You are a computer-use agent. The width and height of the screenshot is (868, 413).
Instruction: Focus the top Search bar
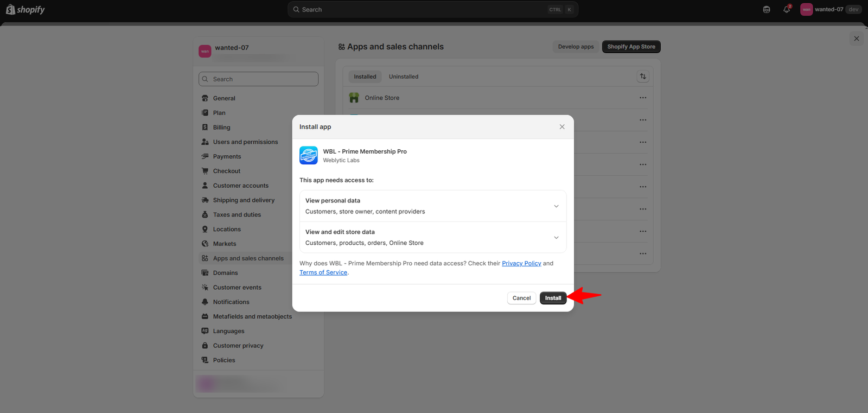point(433,9)
